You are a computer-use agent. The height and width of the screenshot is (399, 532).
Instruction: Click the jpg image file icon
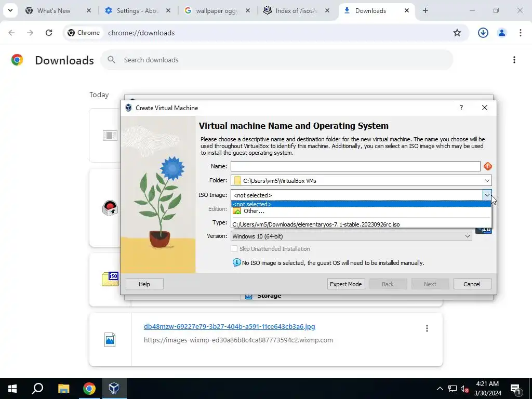point(110,340)
